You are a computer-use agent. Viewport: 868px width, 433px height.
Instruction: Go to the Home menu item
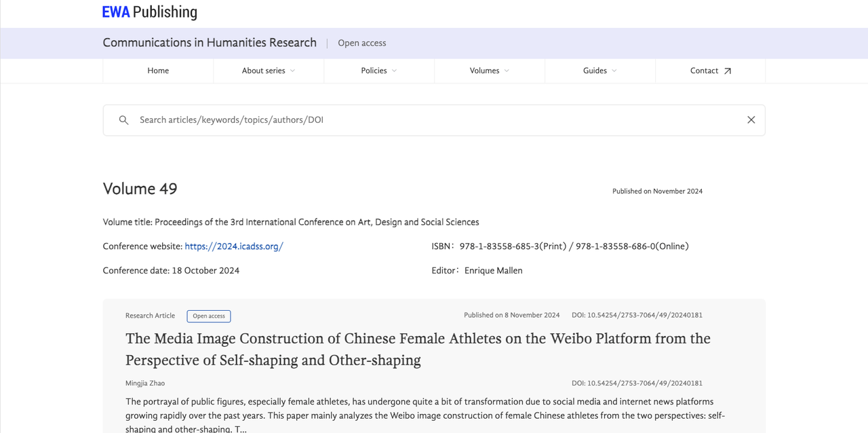(158, 71)
